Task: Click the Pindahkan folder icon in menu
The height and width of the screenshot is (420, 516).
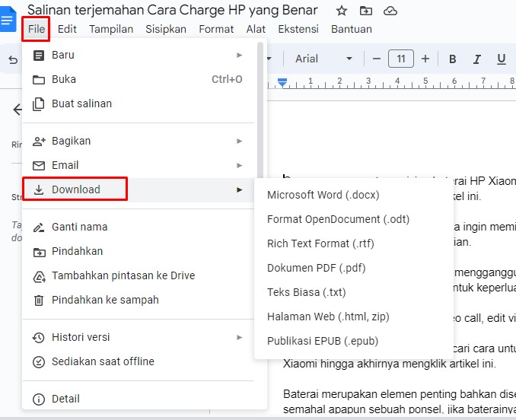Action: (39, 253)
